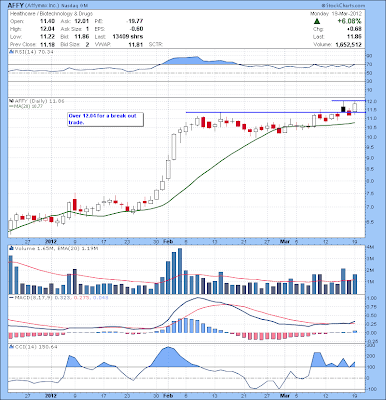Click the '13409 shrs' last size value
The width and height of the screenshot is (386, 400).
[128, 37]
